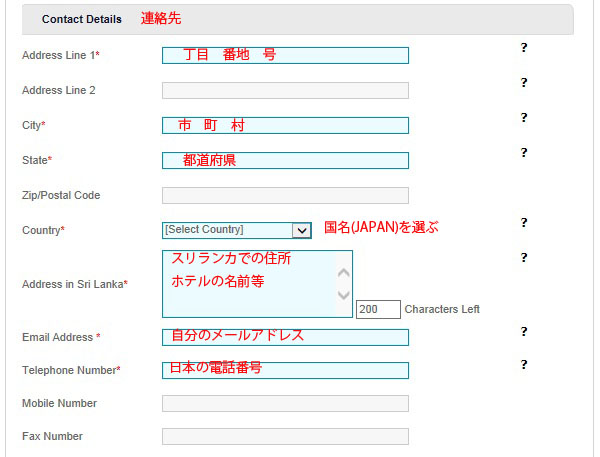
Task: Select the City text field
Action: pos(285,126)
